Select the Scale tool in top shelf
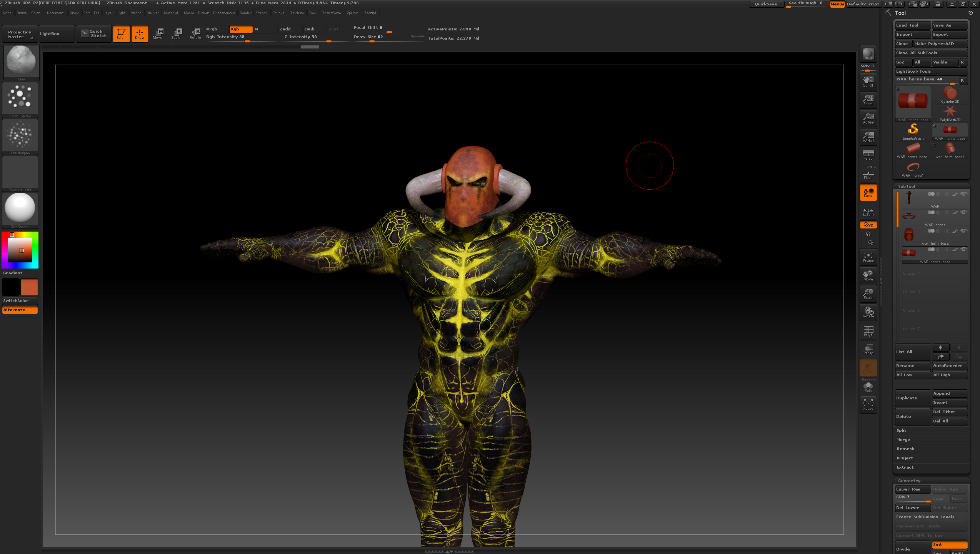Viewport: 980px width, 554px height. (x=176, y=33)
